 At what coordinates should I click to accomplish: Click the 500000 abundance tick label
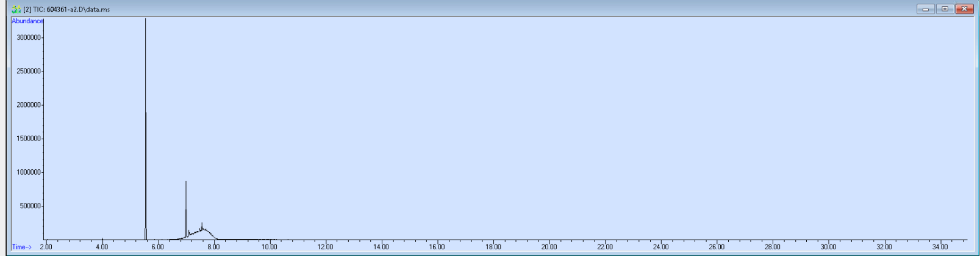pyautogui.click(x=30, y=206)
